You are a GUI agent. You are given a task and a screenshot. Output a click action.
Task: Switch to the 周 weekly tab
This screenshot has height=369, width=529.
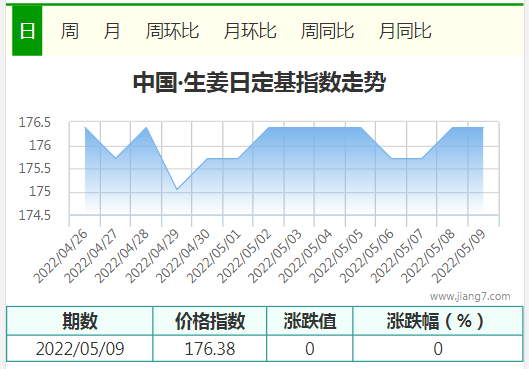click(x=70, y=31)
